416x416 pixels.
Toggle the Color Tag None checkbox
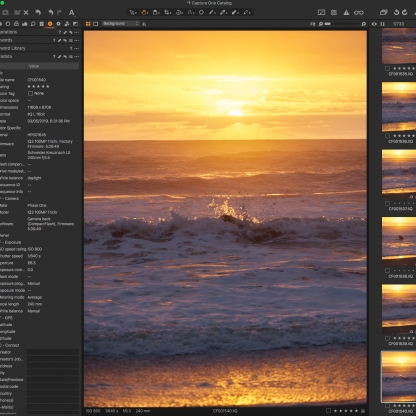pos(30,94)
